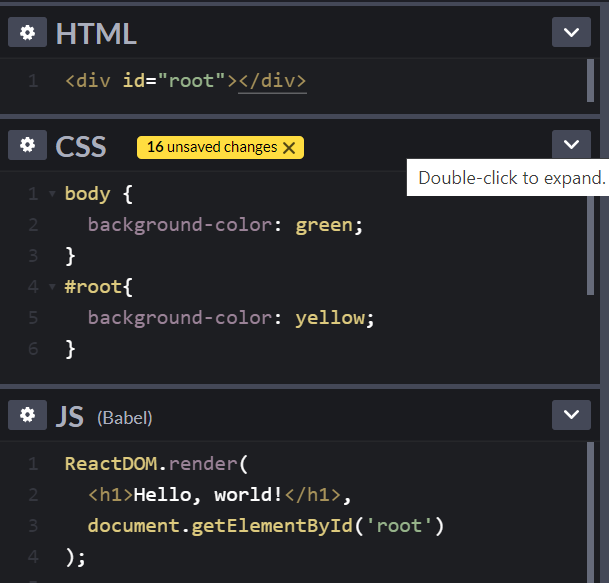
Task: Open the HTML editor settings gear
Action: pos(27,33)
